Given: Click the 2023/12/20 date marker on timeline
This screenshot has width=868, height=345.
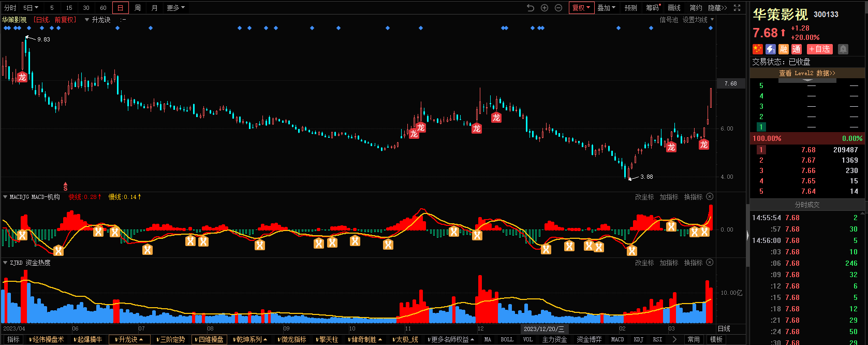Looking at the screenshot, I should 543,329.
